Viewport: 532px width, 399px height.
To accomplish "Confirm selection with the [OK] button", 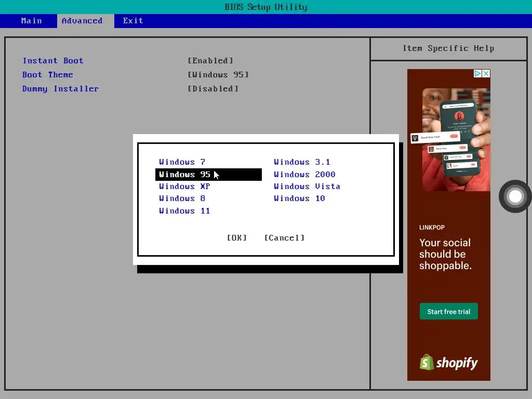I will click(237, 238).
